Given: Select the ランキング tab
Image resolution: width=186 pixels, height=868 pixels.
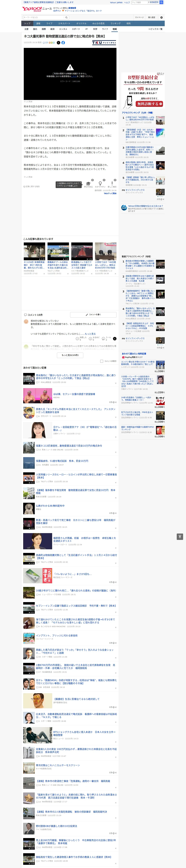Looking at the screenshot, I should (115, 24).
